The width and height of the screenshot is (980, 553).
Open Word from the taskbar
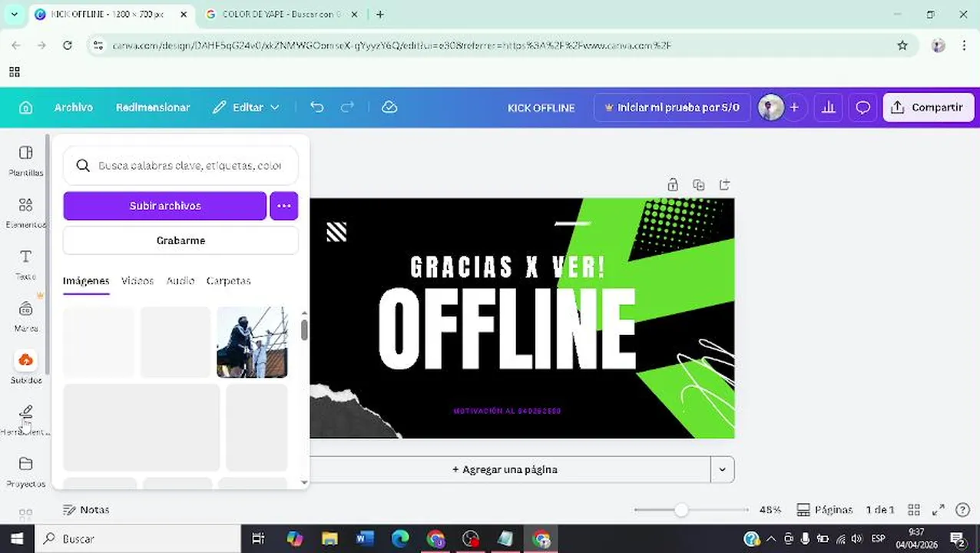click(x=364, y=539)
